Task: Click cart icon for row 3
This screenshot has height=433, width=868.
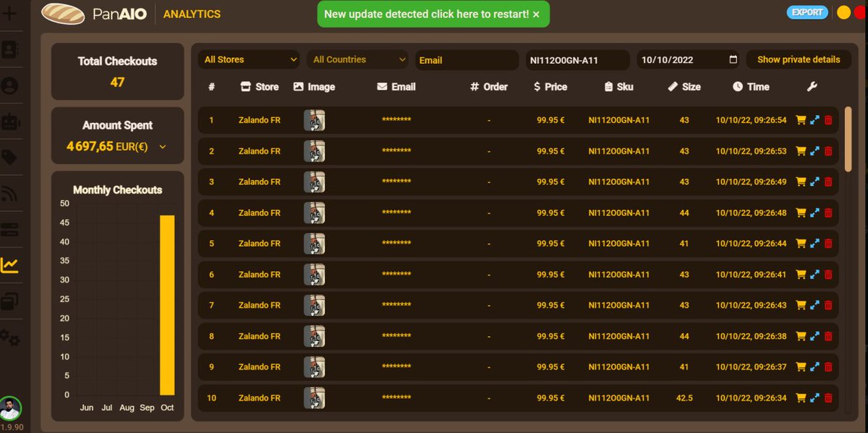Action: click(x=801, y=182)
